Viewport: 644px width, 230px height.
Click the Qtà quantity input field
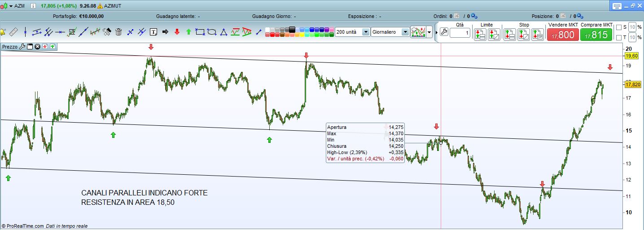tap(460, 33)
